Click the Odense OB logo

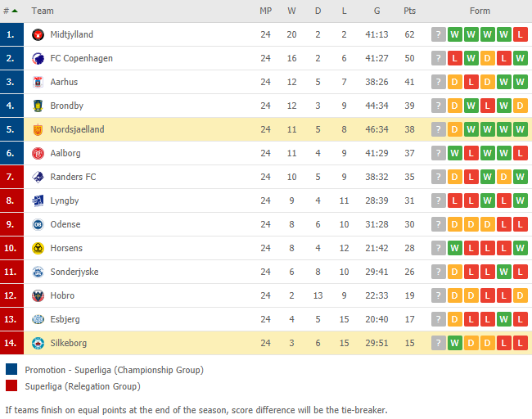coord(38,224)
